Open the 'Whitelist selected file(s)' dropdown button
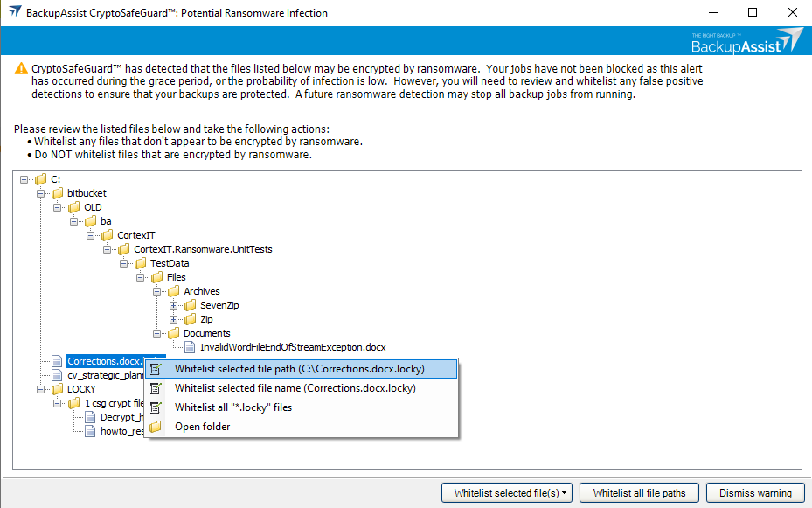Image resolution: width=812 pixels, height=508 pixels. [x=506, y=493]
